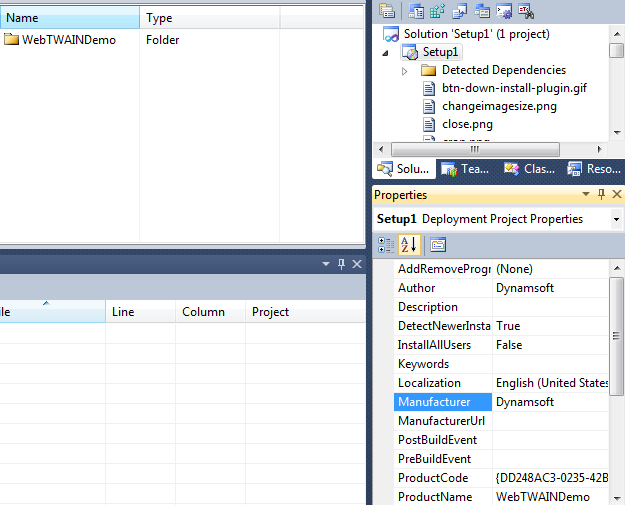Select the WebTWAINDemo folder in list
625x505 pixels.
68,40
